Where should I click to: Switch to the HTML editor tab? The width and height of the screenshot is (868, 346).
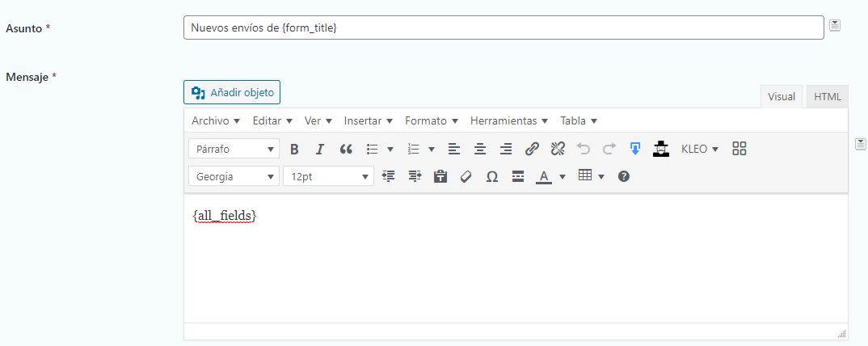[827, 96]
